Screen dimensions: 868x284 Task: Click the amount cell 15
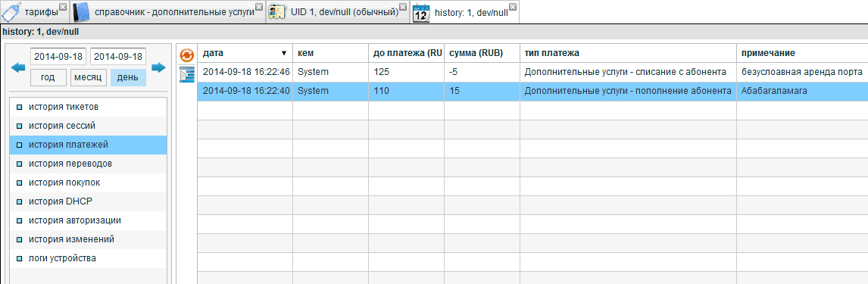[482, 91]
